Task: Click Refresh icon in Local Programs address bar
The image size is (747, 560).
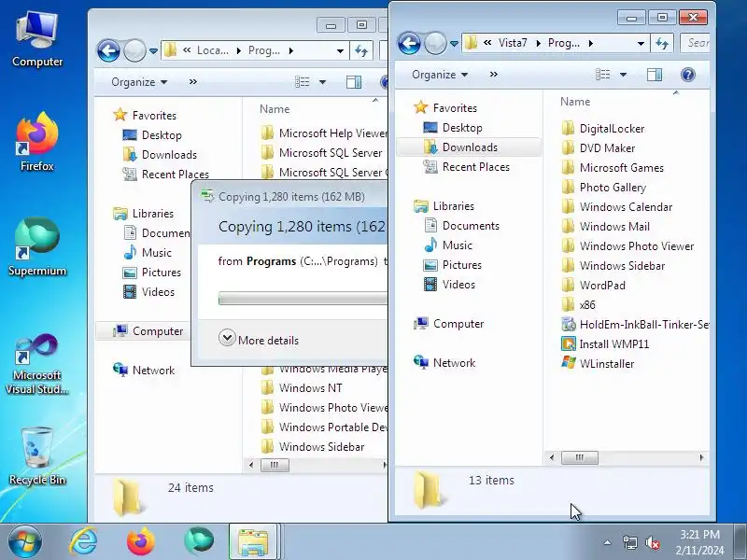Action: point(361,50)
